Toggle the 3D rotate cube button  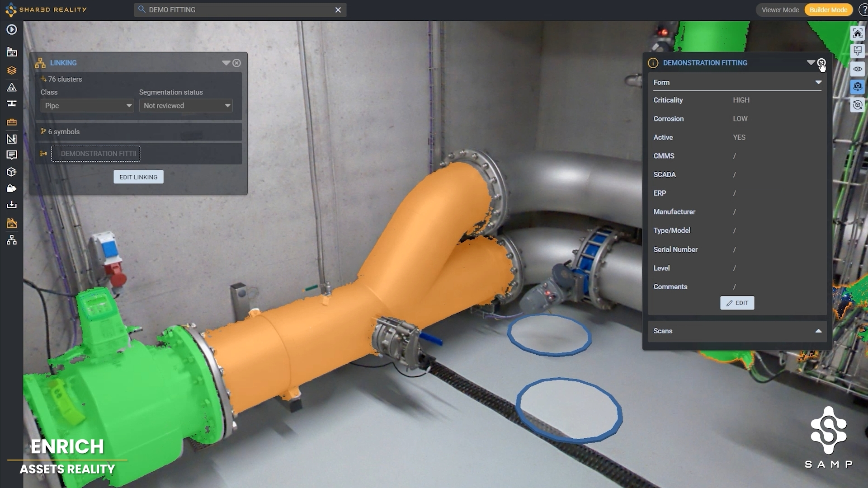coord(857,105)
